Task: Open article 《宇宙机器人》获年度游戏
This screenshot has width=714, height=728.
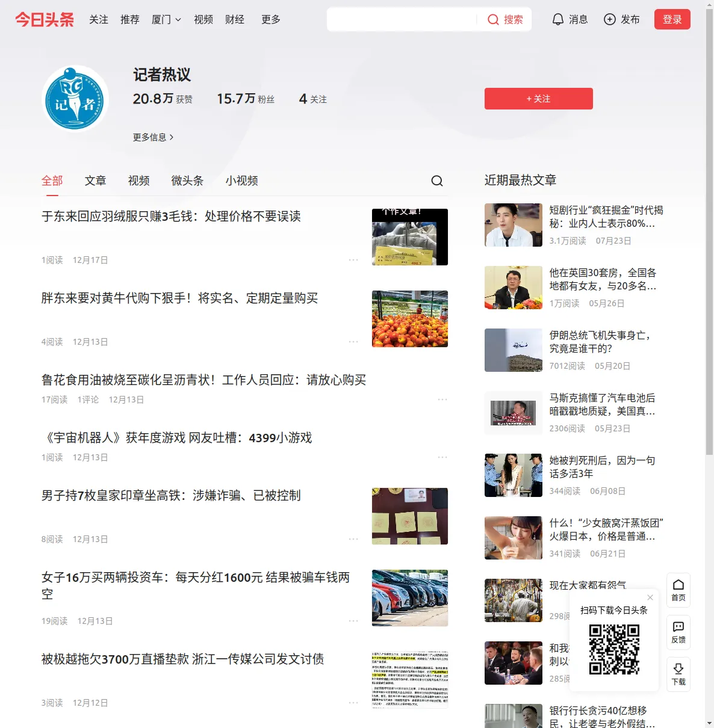Action: point(176,438)
